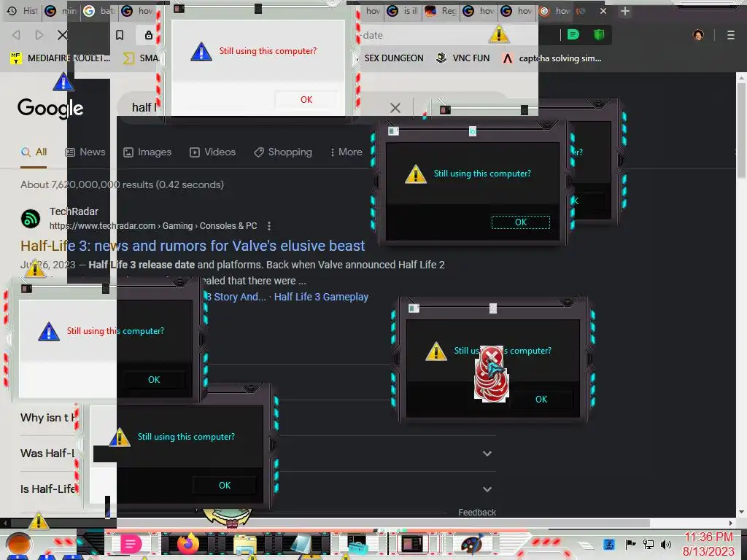Open the teal toolbox taskbar icon
The height and width of the screenshot is (560, 747).
(357, 545)
